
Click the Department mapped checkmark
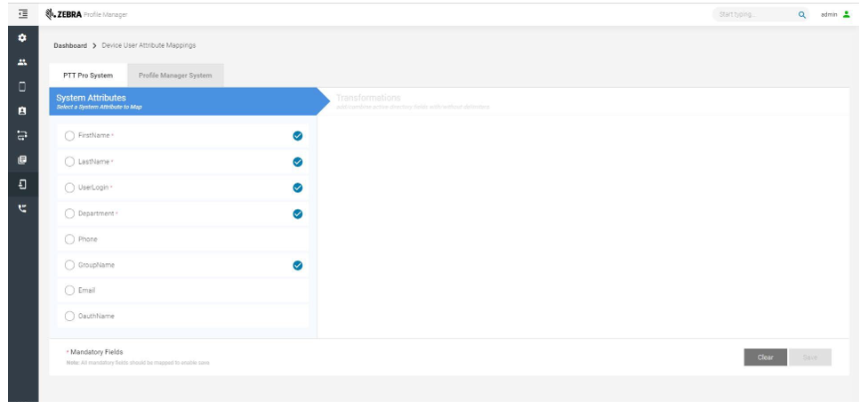298,213
